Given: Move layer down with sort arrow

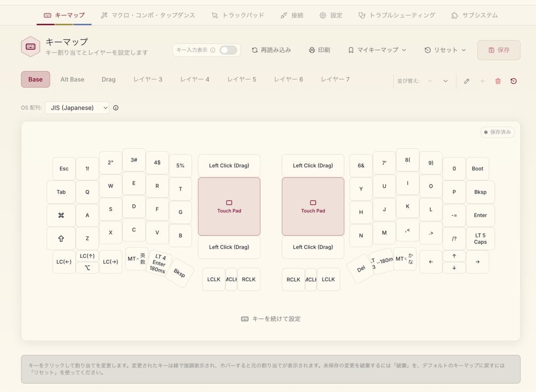Looking at the screenshot, I should pyautogui.click(x=445, y=81).
